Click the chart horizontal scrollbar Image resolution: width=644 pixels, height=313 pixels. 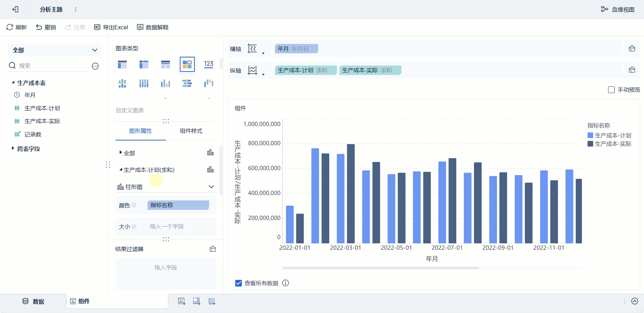(x=380, y=268)
